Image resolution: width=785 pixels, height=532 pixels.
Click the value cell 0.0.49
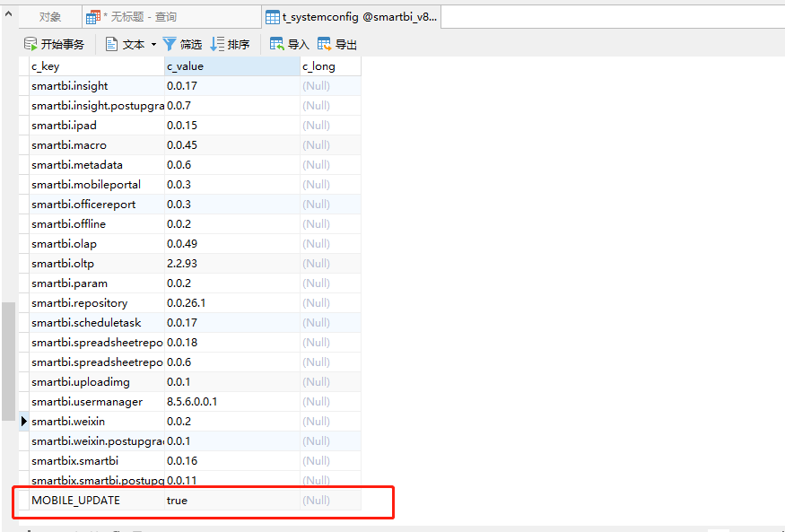tap(232, 244)
